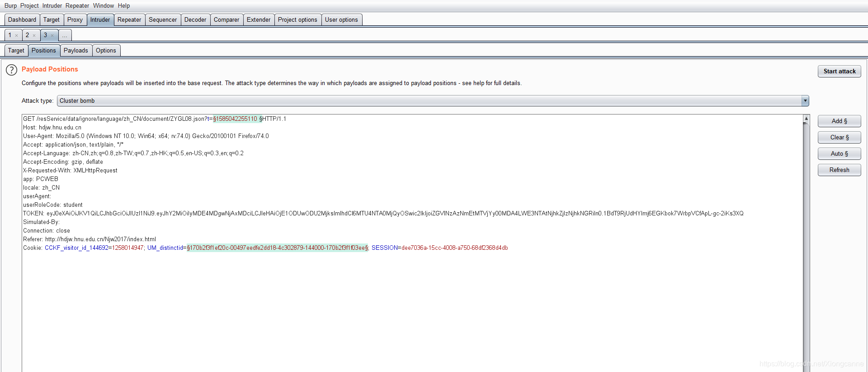Open the User options tab
868x372 pixels.
pos(341,20)
